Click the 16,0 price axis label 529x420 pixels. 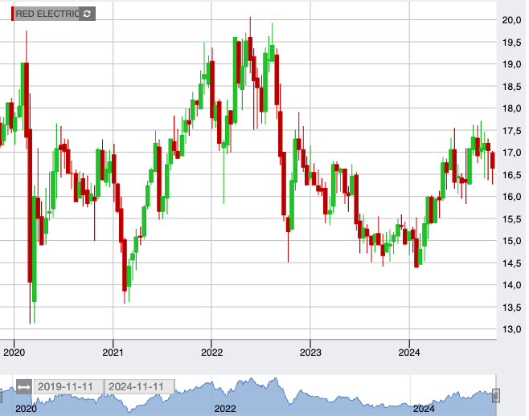coord(511,197)
